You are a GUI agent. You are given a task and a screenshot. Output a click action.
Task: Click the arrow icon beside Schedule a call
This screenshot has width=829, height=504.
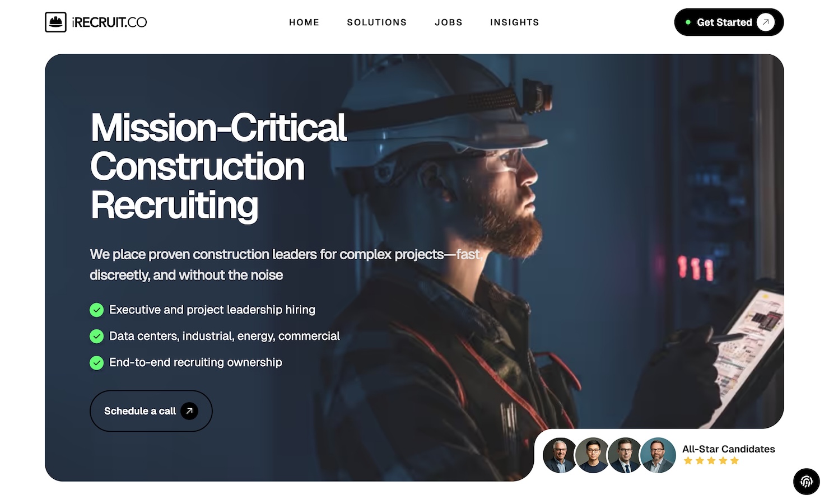click(189, 411)
